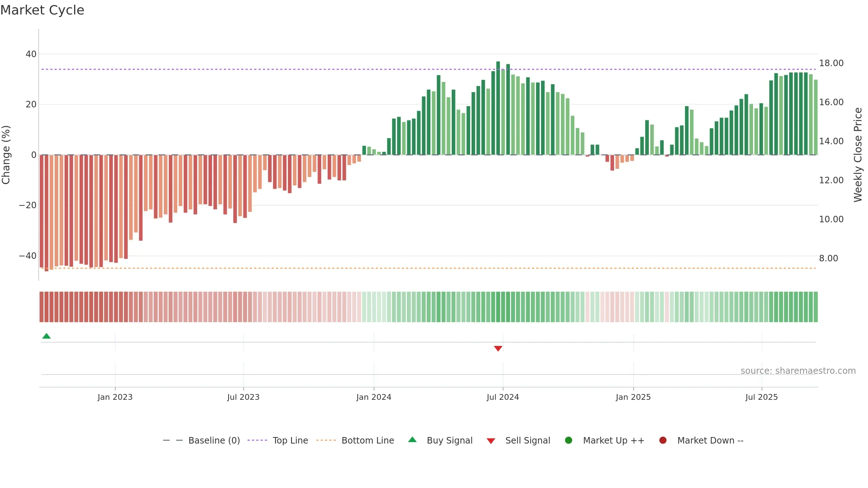Click the 40 percent change axis label

click(31, 54)
